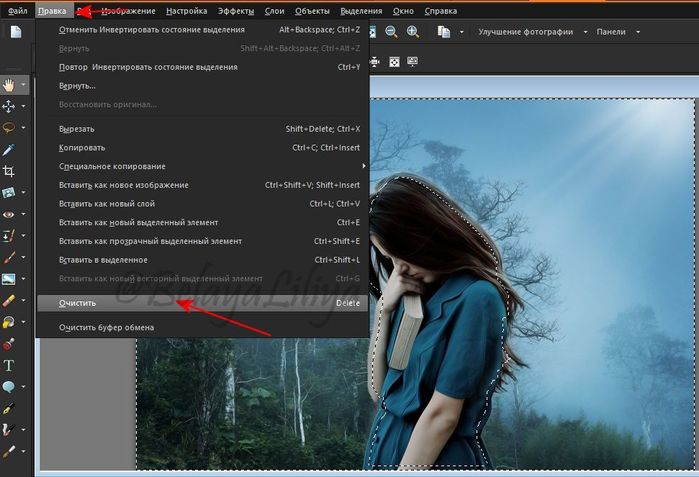Expand the Move tool flyout arrow

(x=23, y=106)
